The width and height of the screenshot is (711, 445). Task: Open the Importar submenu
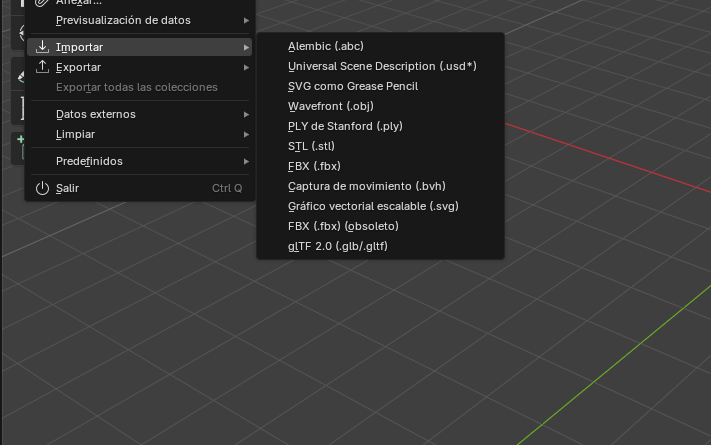point(139,47)
